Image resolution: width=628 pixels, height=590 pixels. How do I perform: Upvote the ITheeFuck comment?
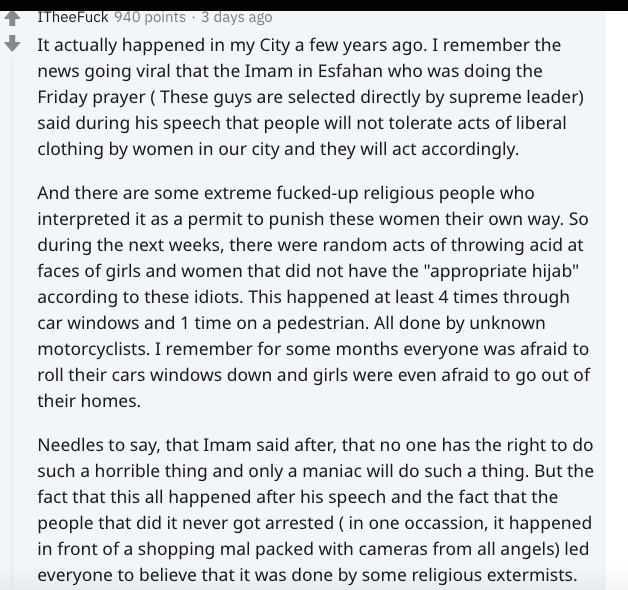(12, 18)
